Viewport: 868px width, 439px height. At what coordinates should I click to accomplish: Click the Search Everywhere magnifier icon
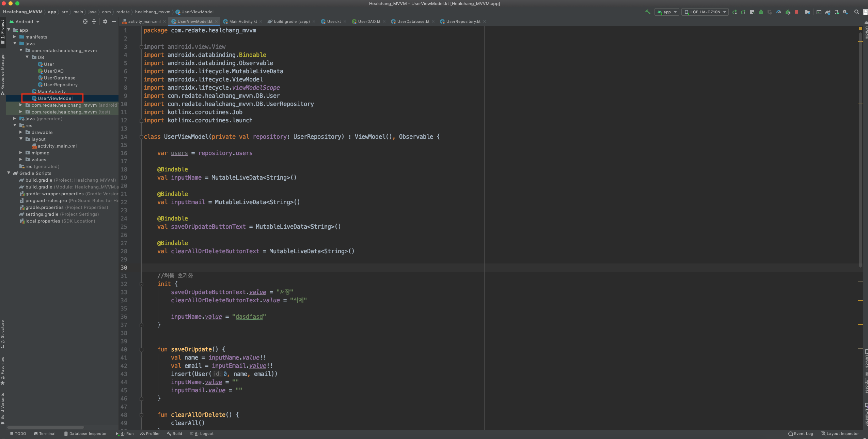856,12
